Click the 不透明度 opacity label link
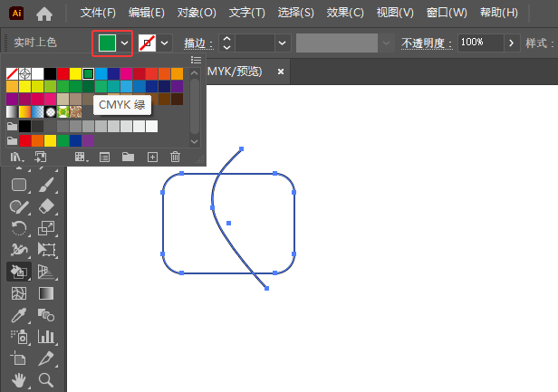558x392 pixels. [427, 43]
